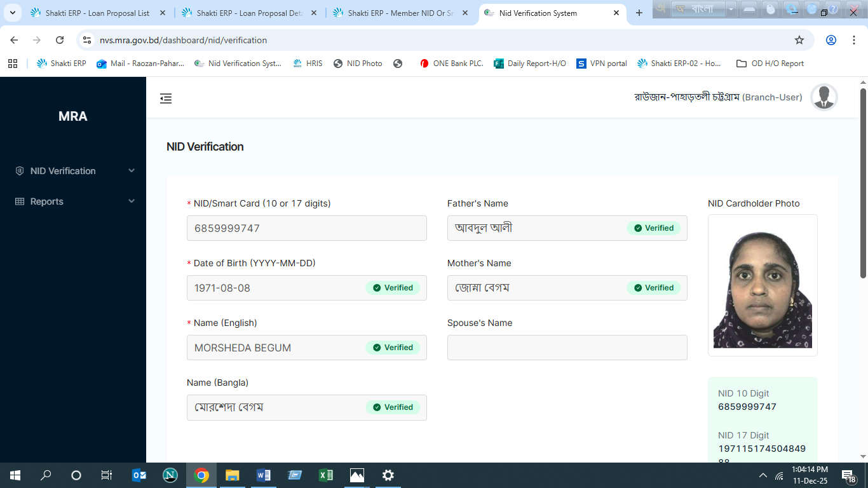This screenshot has width=868, height=488.
Task: Open Word from the Windows taskbar
Action: [x=263, y=475]
